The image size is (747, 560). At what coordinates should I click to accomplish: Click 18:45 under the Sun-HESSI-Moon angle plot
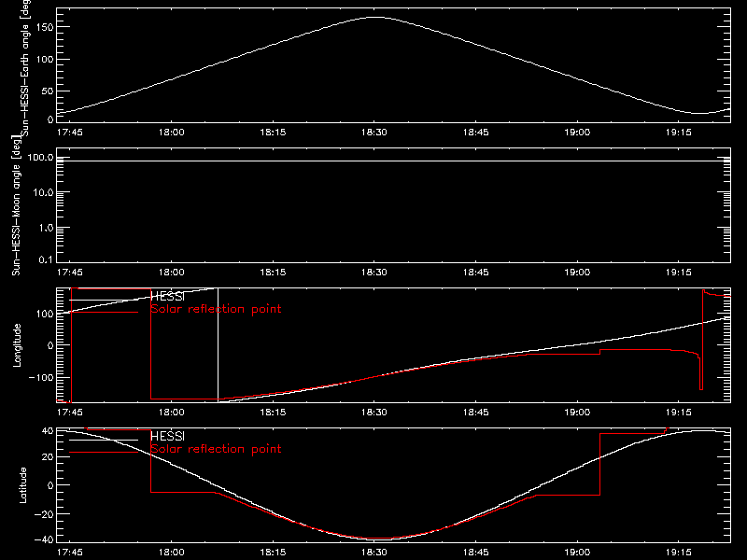(x=476, y=273)
